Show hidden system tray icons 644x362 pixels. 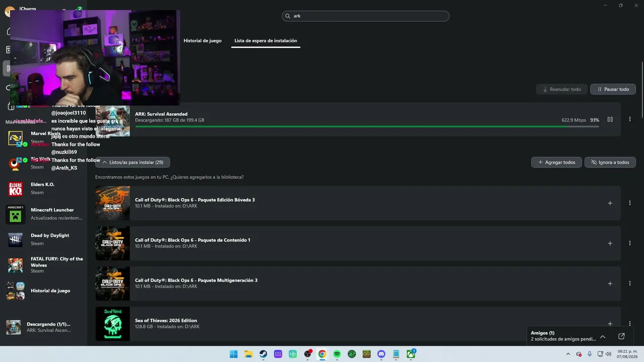click(x=569, y=354)
